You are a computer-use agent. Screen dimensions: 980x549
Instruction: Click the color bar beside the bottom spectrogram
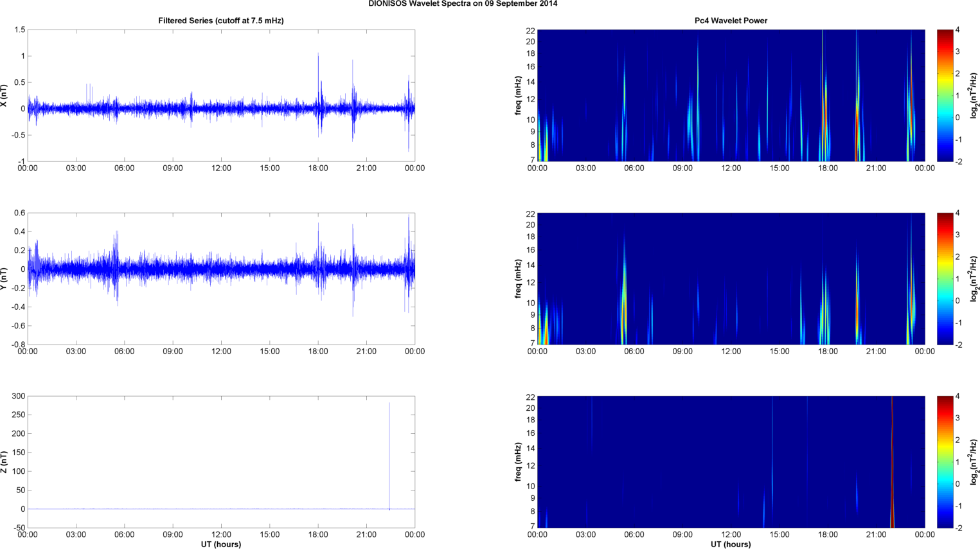[x=945, y=462]
